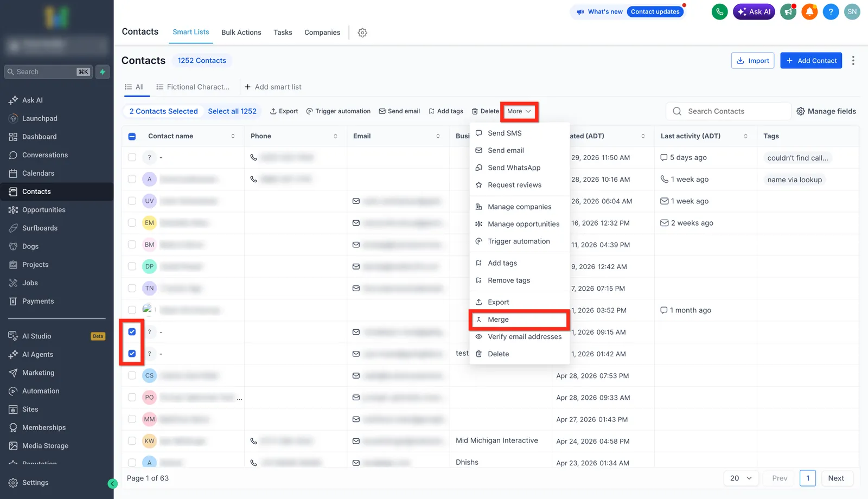The height and width of the screenshot is (499, 868).
Task: Choose Manage companies from the More menu
Action: (x=519, y=207)
